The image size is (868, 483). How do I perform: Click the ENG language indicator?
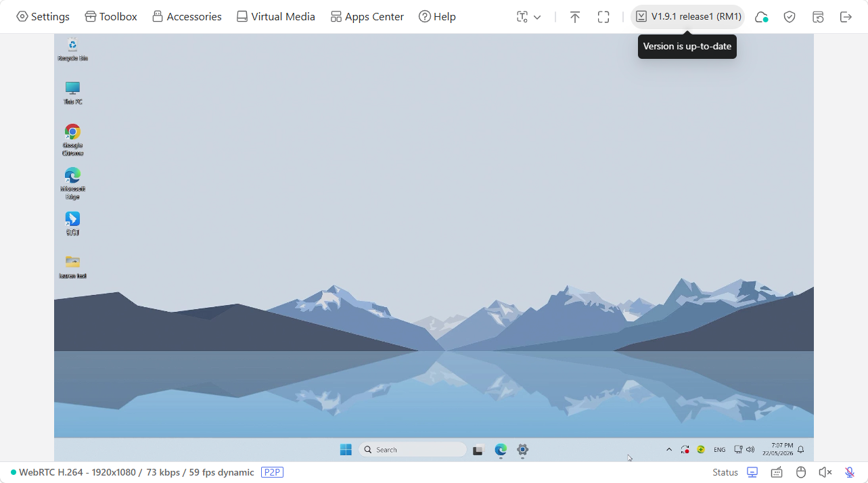click(720, 450)
